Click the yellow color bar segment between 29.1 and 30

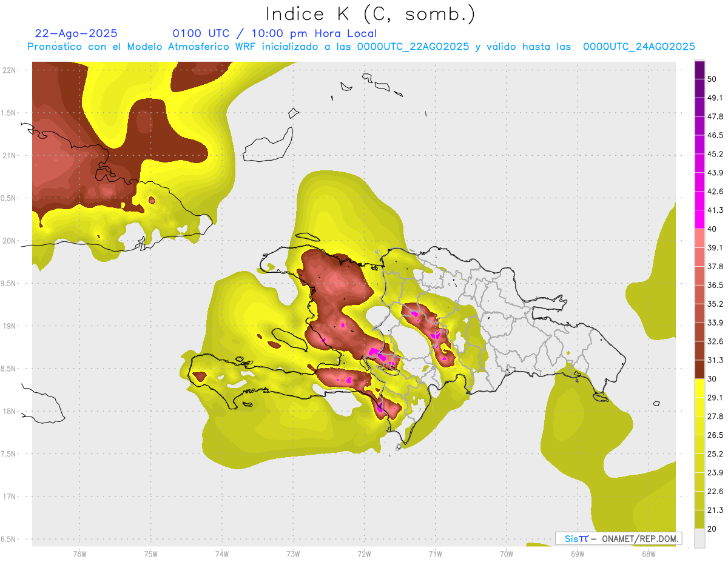click(699, 388)
